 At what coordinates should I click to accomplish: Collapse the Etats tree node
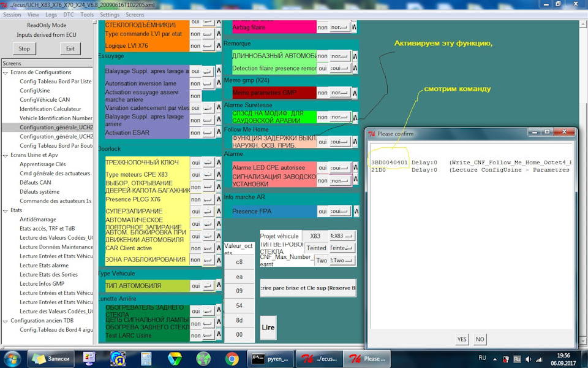click(6, 210)
